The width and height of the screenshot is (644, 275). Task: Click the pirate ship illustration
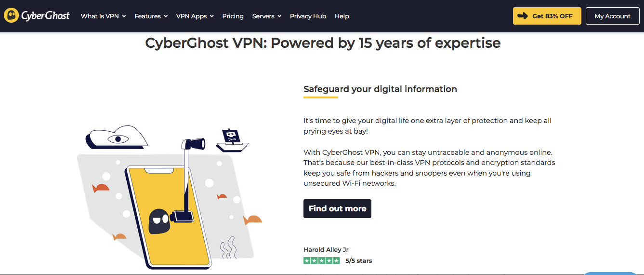point(232,140)
